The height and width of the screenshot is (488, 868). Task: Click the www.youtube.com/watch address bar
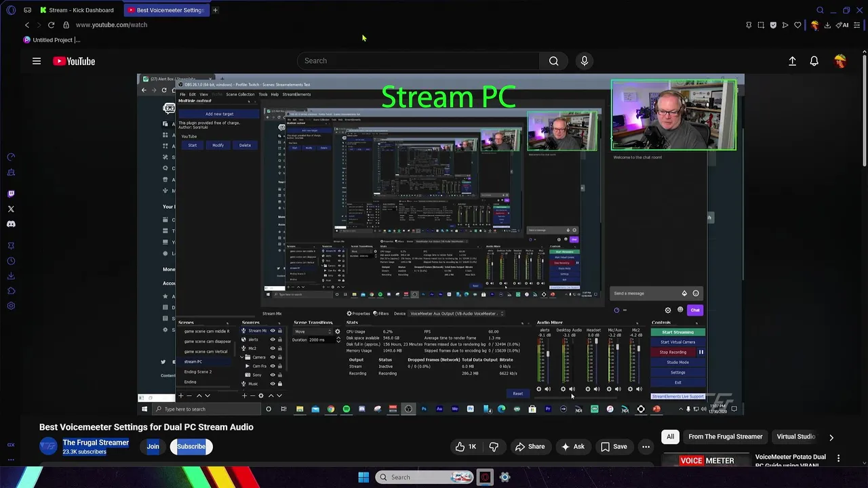click(112, 25)
